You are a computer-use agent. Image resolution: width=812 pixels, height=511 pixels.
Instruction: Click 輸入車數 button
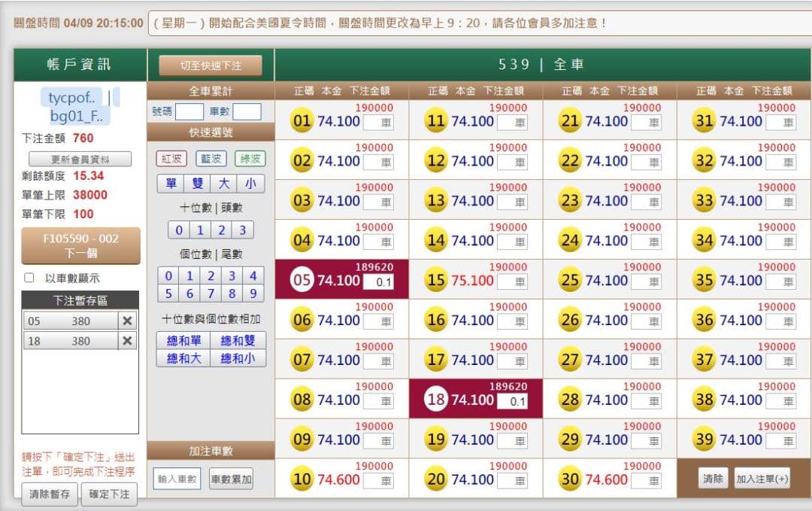point(177,479)
